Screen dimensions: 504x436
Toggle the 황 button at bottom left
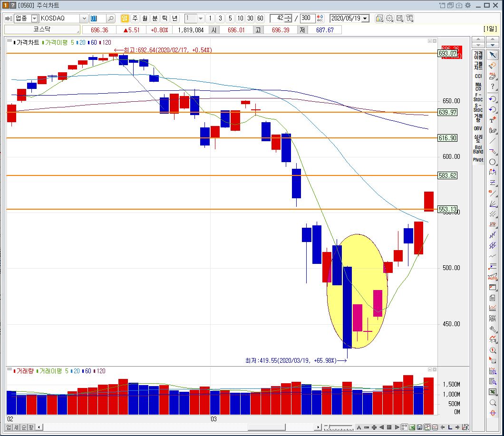click(31, 427)
